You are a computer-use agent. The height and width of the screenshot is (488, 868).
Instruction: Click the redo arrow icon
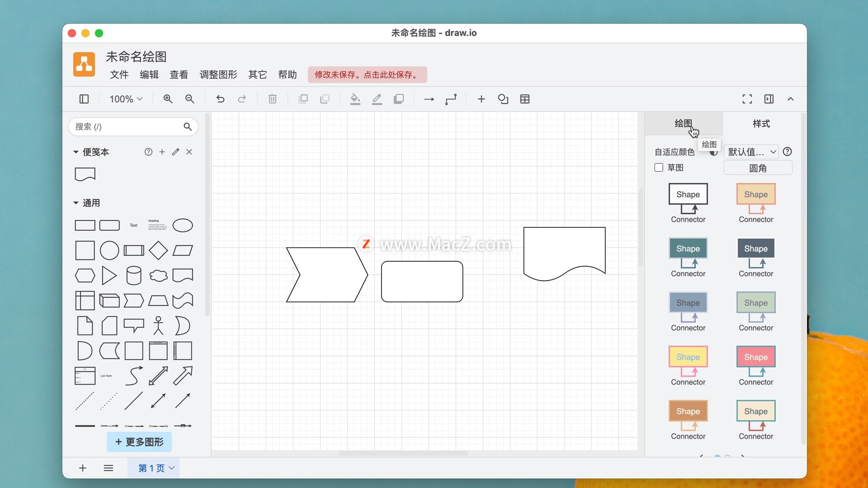coord(242,99)
